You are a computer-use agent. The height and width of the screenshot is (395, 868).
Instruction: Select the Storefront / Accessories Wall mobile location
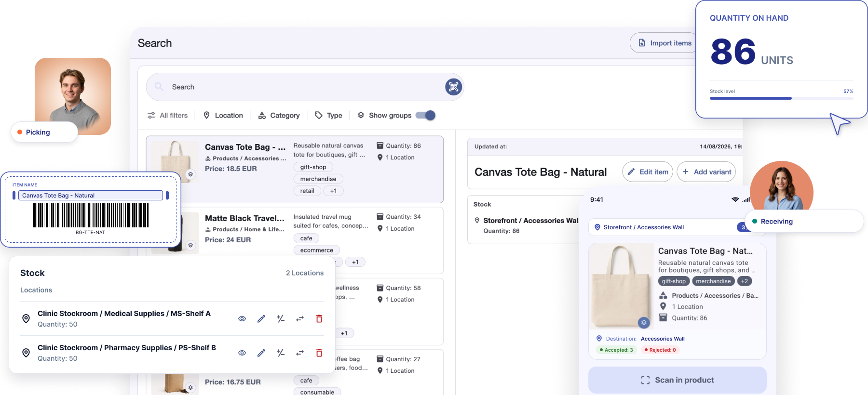click(x=668, y=227)
